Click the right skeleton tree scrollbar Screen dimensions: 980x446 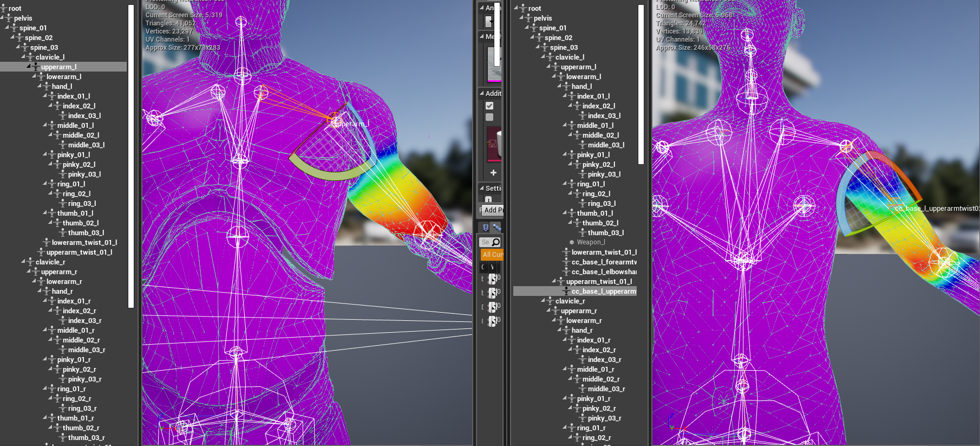point(641,85)
